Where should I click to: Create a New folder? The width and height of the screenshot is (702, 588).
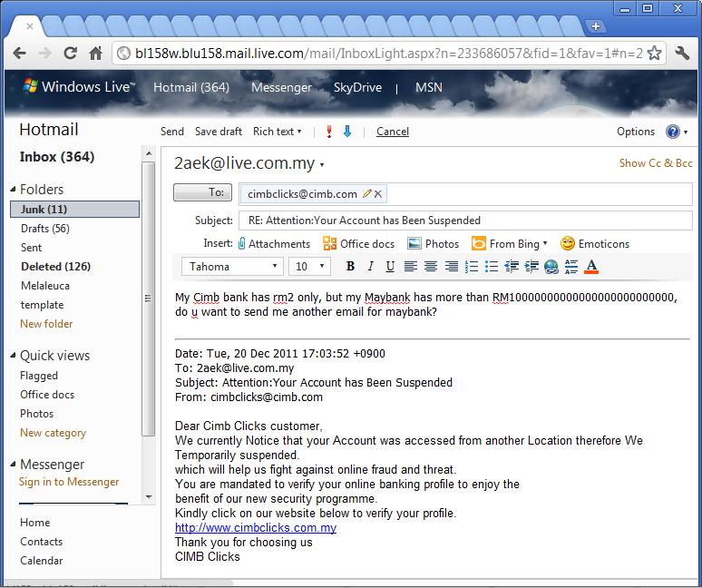46,323
